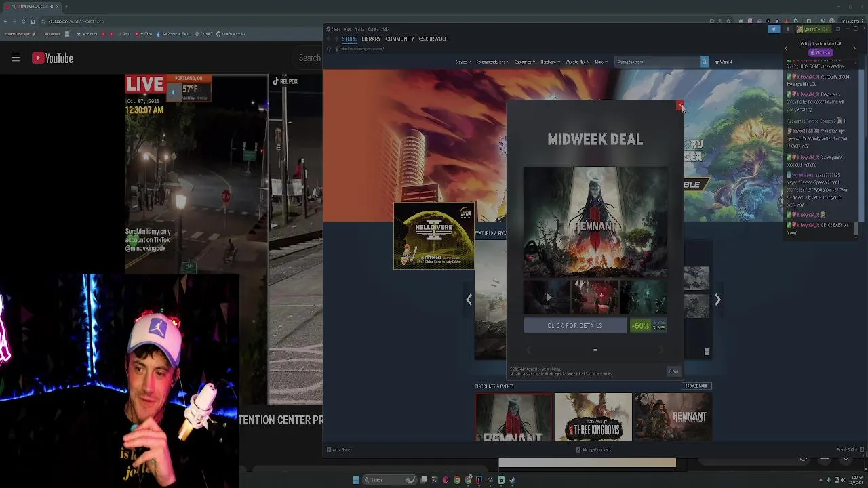Open the Remnant II discount capsule

514,418
